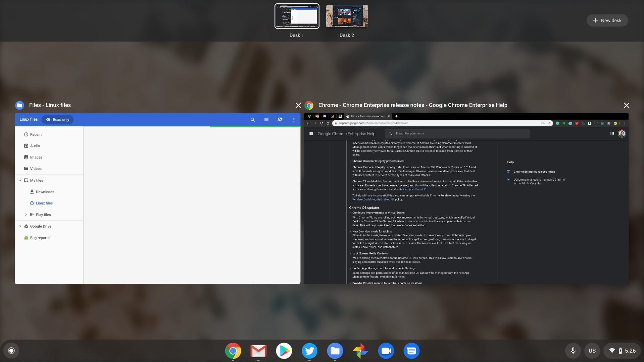The height and width of the screenshot is (362, 644).
Task: Click the Chrome OS updates heading
Action: click(x=364, y=208)
